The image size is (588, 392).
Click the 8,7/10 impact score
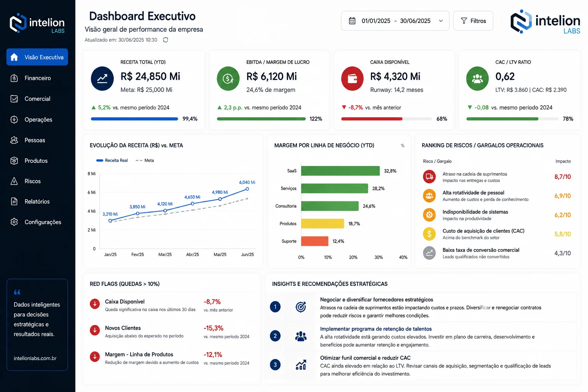tap(562, 177)
